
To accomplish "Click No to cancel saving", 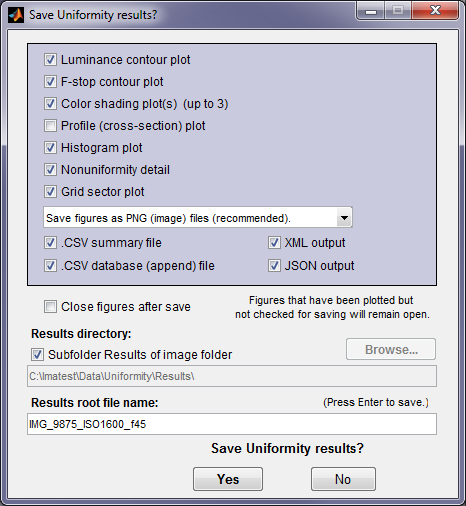I will [343, 479].
